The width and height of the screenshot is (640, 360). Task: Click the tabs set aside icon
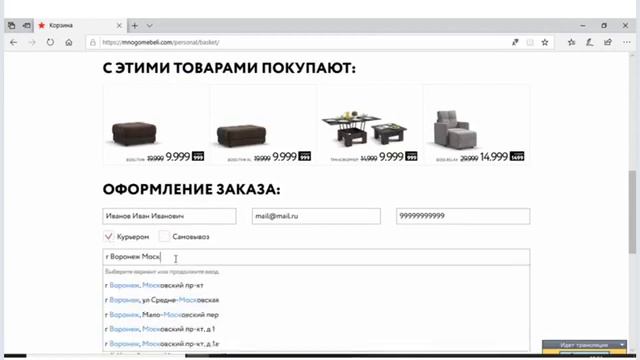11,25
